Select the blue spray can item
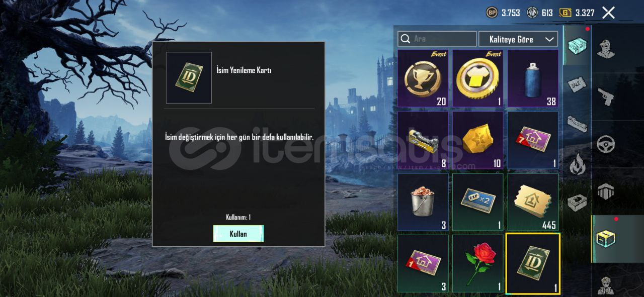Image resolution: width=644 pixels, height=297 pixels. pyautogui.click(x=533, y=78)
